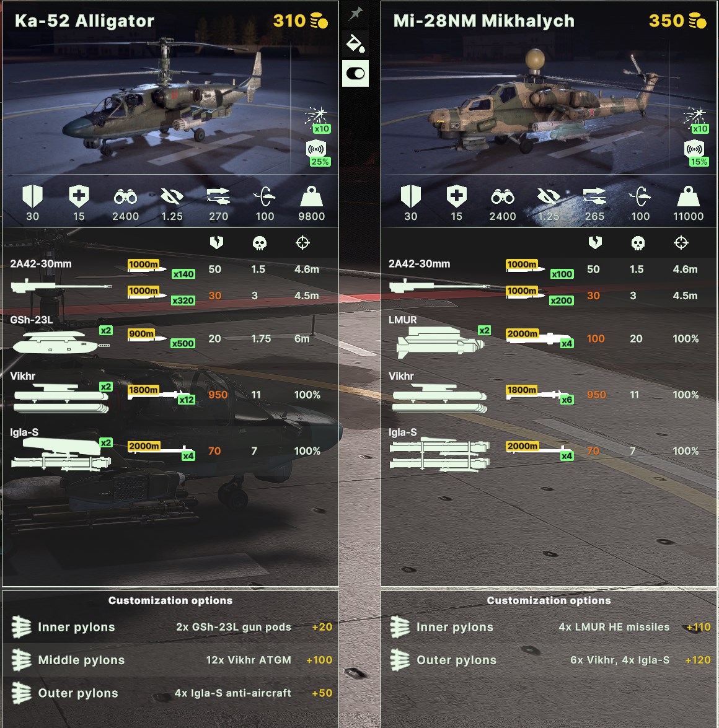Click the Ka-52 flares x10 icon
This screenshot has width=719, height=728.
[318, 120]
